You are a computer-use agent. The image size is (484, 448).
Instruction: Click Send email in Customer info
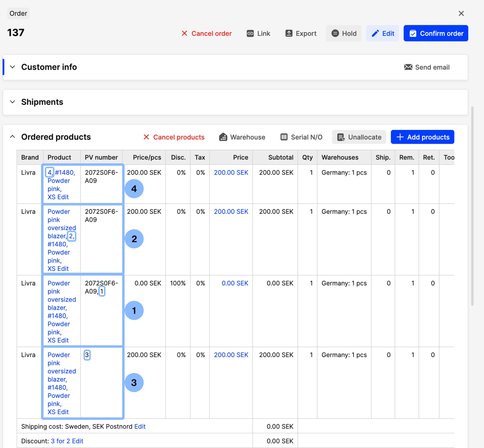click(427, 67)
